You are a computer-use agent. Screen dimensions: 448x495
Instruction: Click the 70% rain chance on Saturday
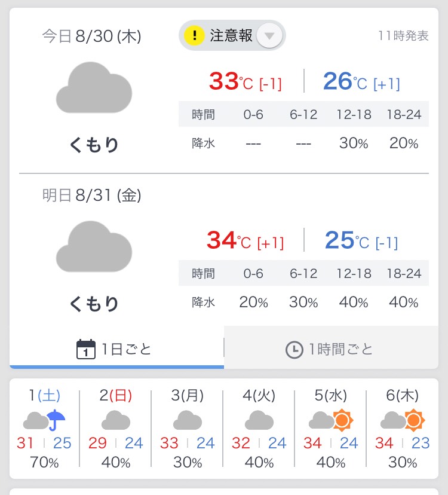point(44,462)
